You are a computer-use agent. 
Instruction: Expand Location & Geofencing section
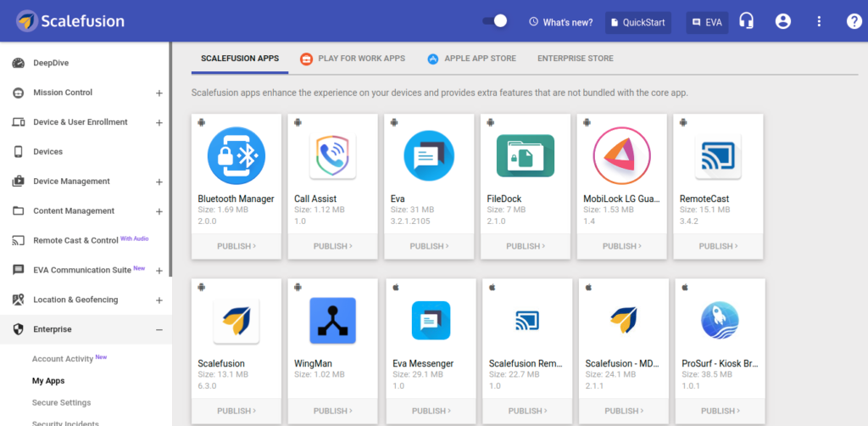pos(159,300)
